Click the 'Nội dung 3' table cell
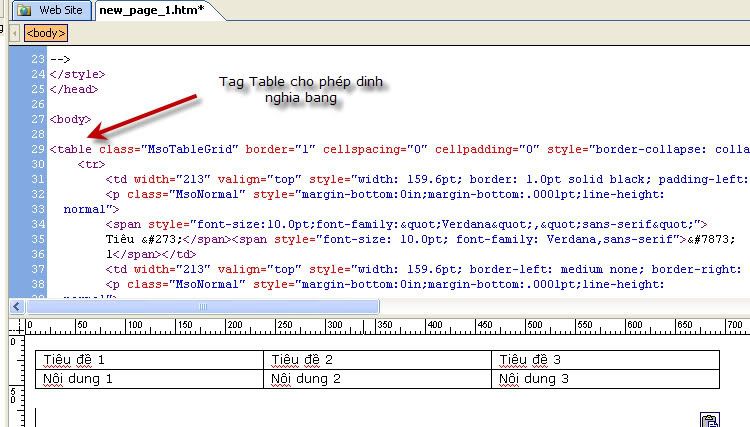 606,379
